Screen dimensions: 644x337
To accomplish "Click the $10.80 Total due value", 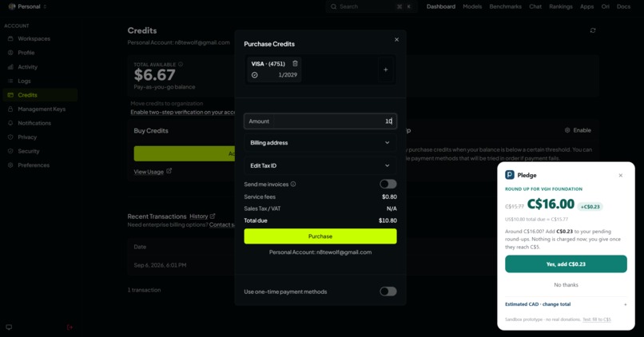I will pos(388,220).
